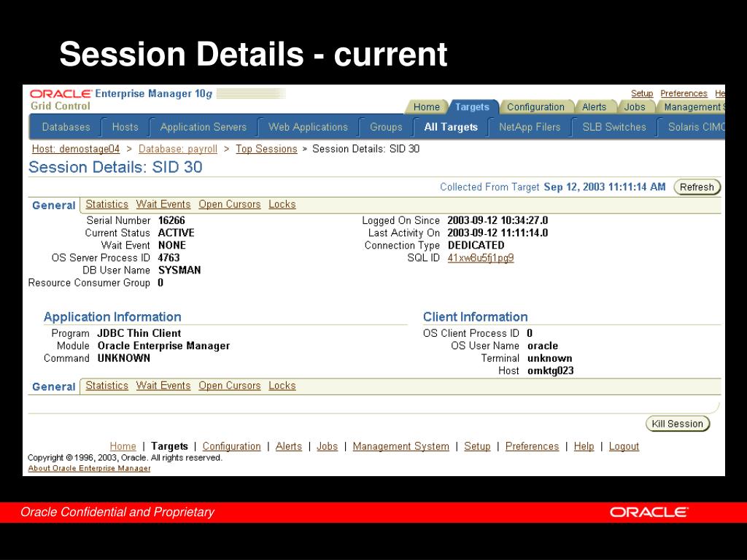This screenshot has height=560, width=747.
Task: Open Statistics in the lower tab row
Action: [107, 386]
